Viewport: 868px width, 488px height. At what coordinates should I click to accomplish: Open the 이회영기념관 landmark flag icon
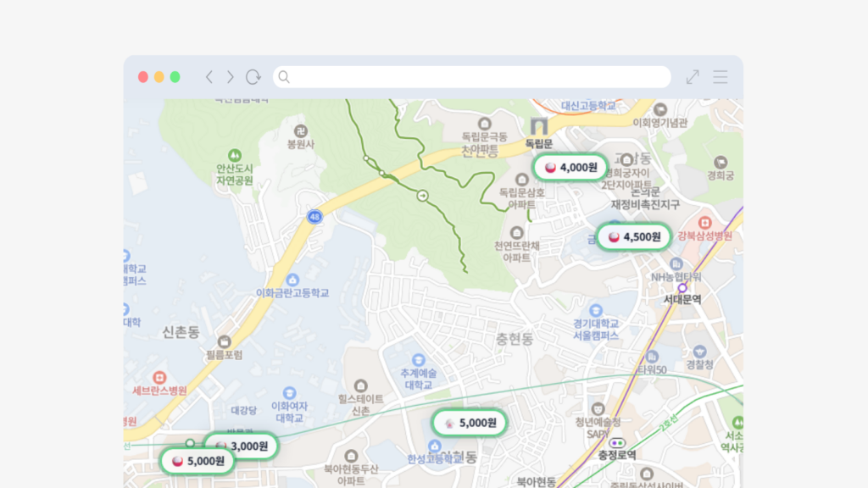click(659, 108)
